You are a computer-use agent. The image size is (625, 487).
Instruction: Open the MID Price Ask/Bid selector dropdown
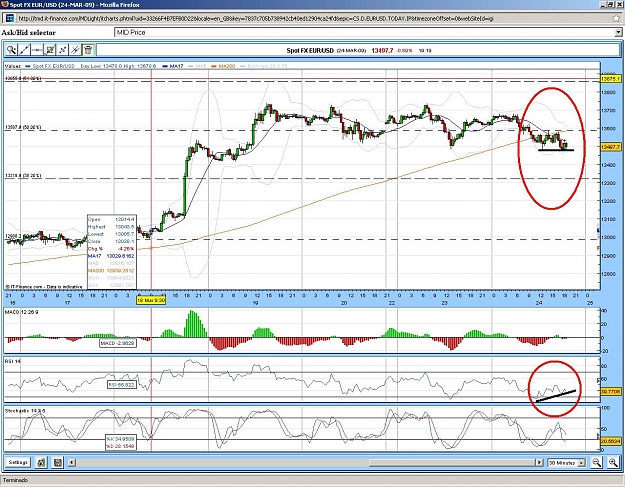(x=368, y=32)
